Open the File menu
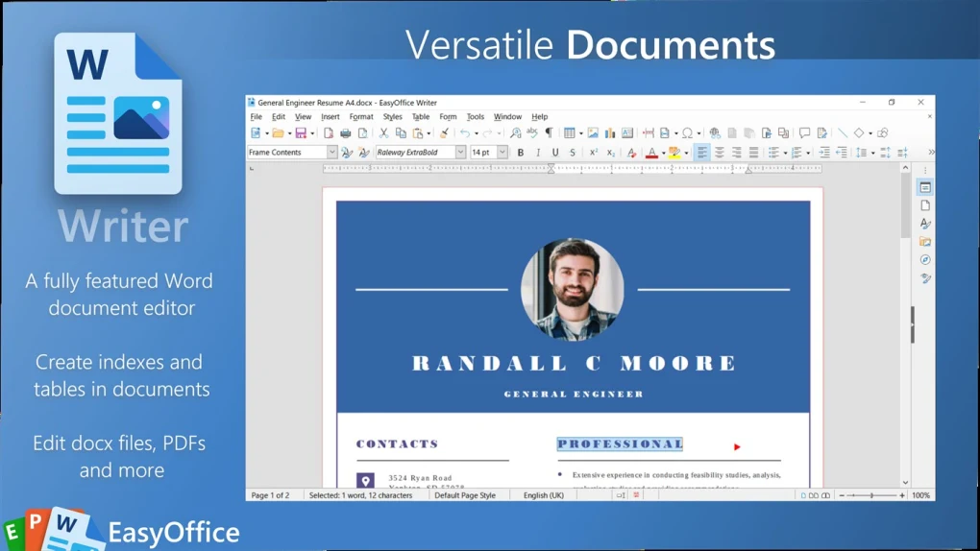 (x=257, y=117)
